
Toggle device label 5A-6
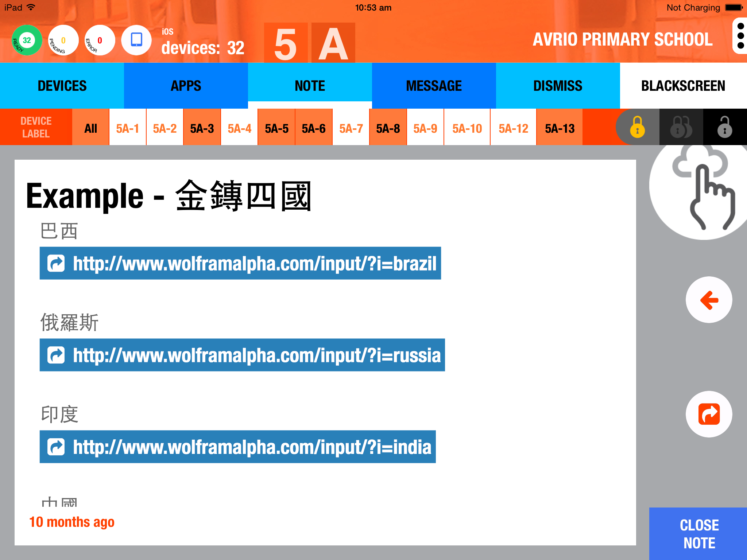[314, 127]
